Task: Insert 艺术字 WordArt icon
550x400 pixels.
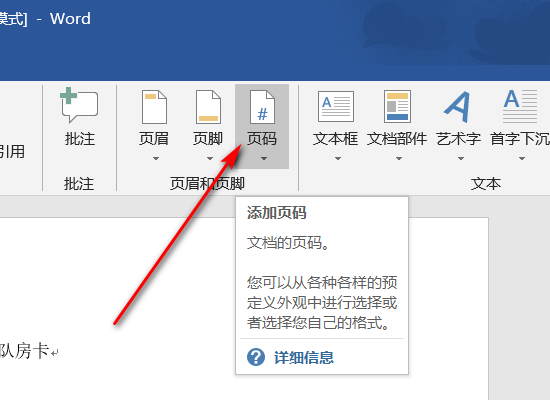Action: (x=457, y=107)
